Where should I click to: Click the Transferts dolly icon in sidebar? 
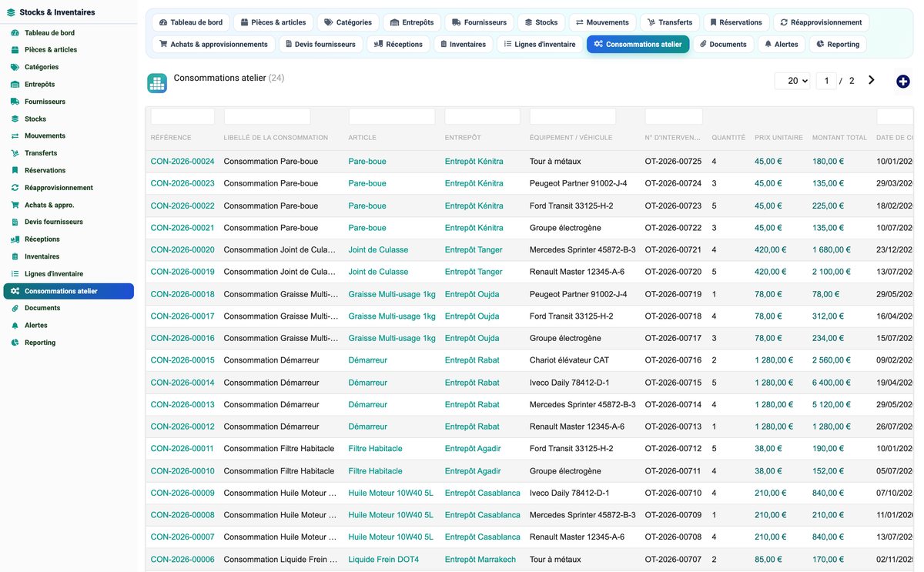point(15,153)
